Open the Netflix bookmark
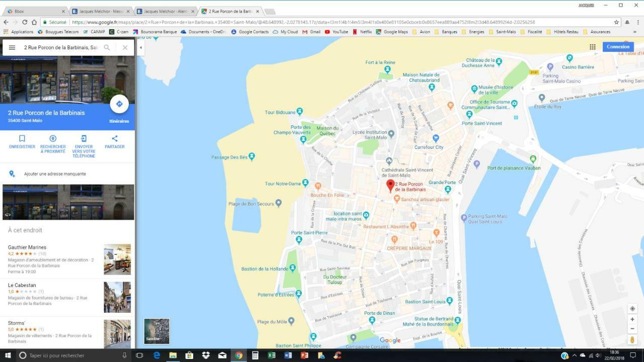This screenshot has width=644, height=362. (x=362, y=32)
